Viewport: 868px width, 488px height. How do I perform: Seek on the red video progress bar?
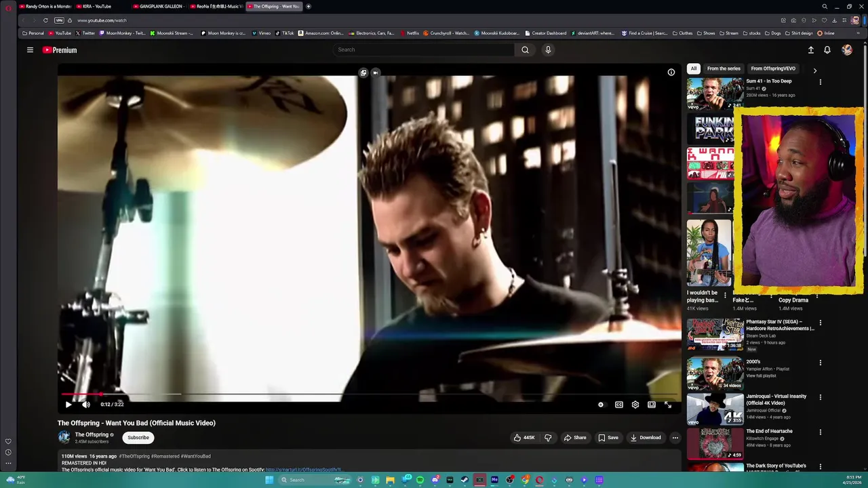[370, 394]
